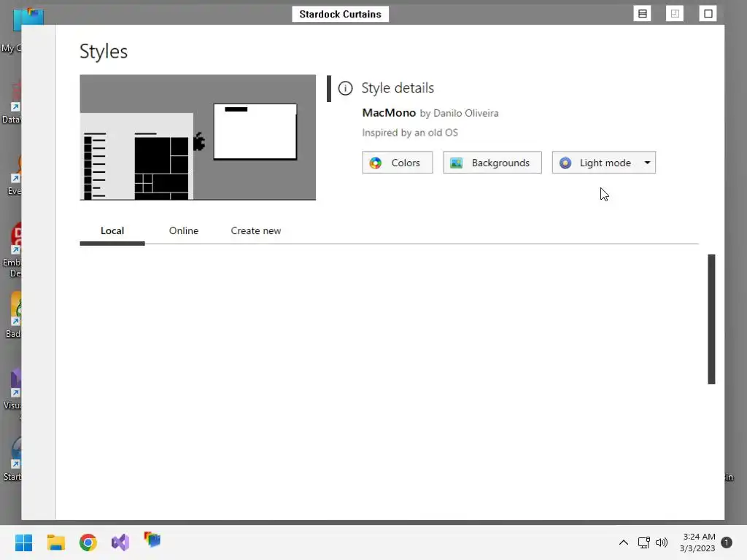Click the styles list vertical scrollbar
The width and height of the screenshot is (747, 560).
pyautogui.click(x=711, y=319)
